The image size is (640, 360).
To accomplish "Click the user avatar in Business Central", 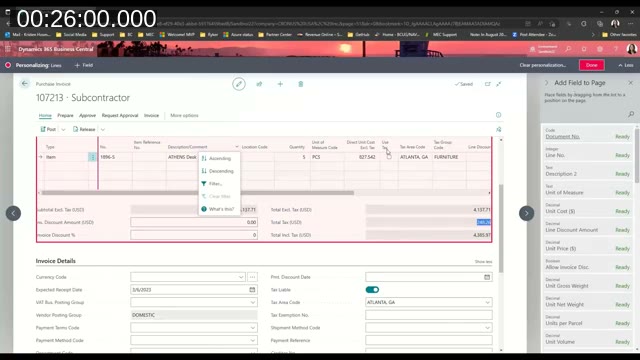I will pos(631,49).
